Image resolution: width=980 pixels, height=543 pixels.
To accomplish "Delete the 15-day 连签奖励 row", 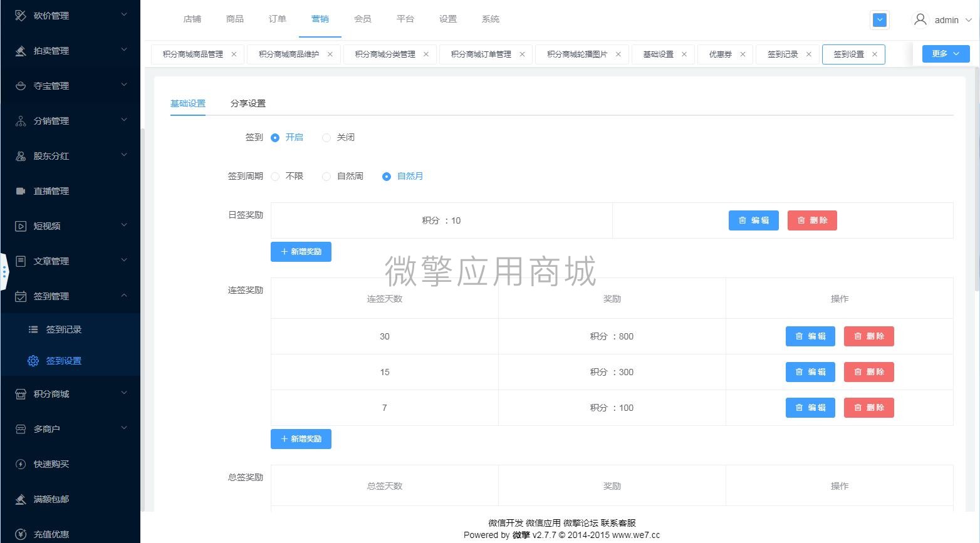I will [869, 372].
